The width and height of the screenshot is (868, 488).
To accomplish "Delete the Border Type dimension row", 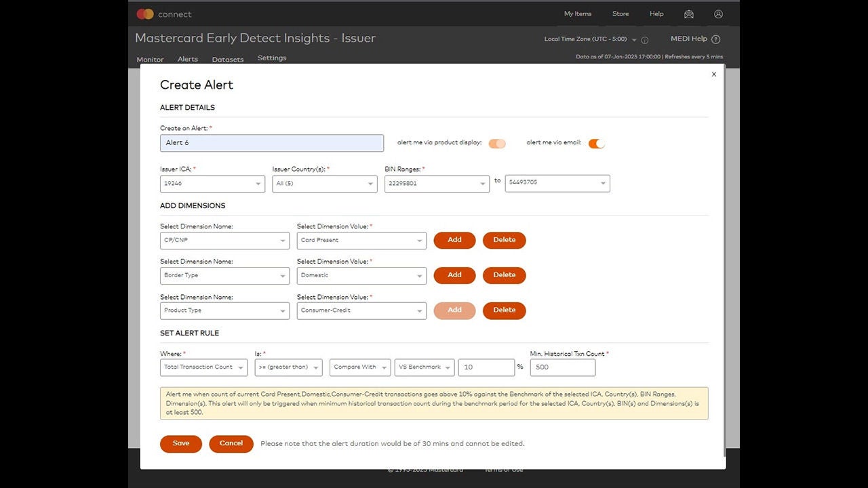I will 504,275.
